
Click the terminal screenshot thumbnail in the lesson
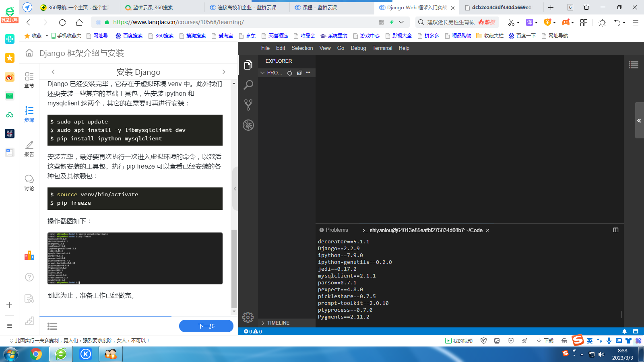134,259
